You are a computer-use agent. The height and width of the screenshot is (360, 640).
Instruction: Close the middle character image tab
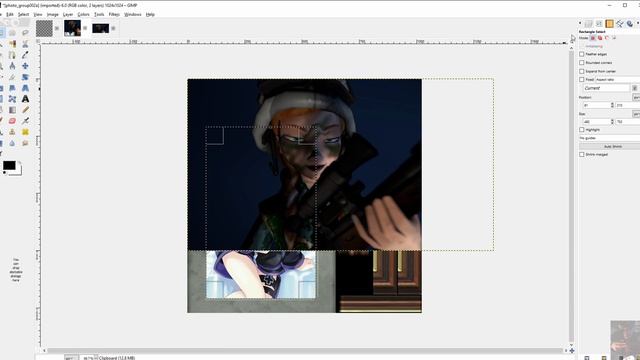[x=85, y=28]
